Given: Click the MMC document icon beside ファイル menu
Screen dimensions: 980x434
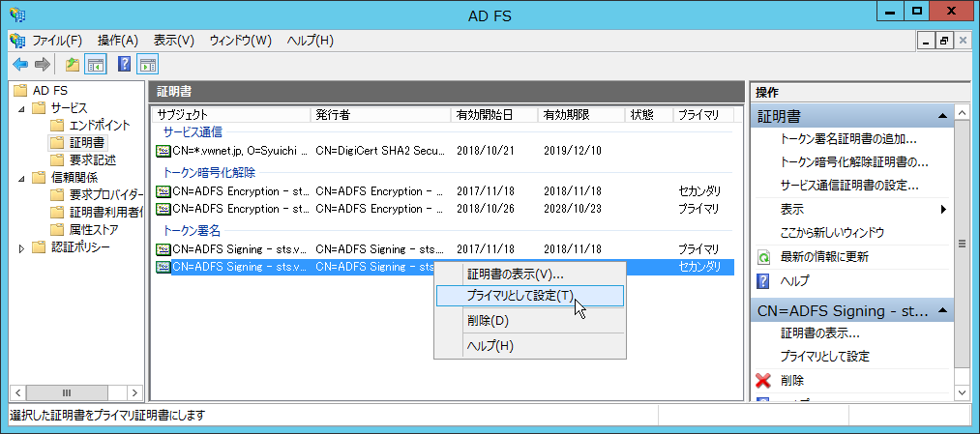Looking at the screenshot, I should [17, 41].
